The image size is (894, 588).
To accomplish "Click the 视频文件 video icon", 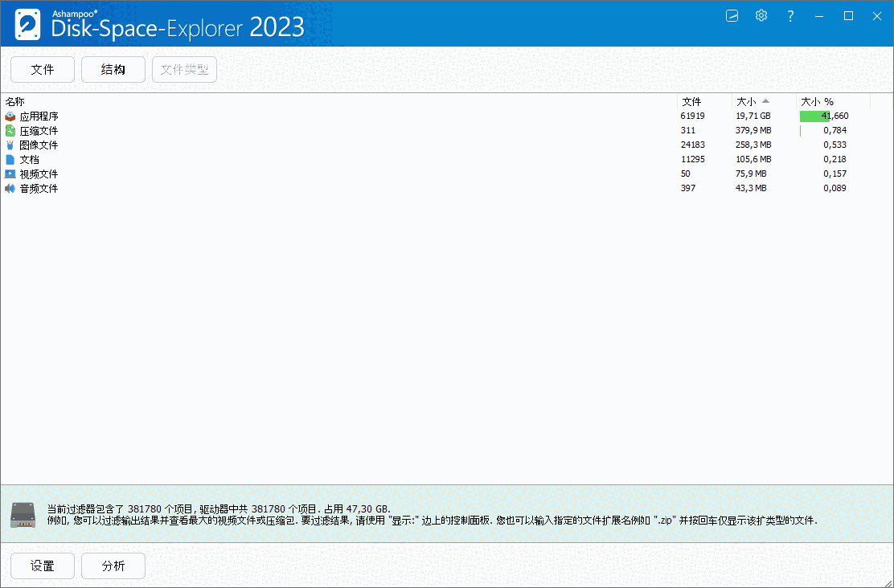I will (10, 174).
